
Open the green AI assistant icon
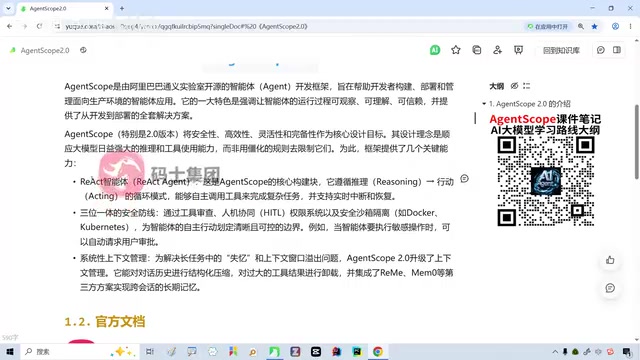pos(435,50)
